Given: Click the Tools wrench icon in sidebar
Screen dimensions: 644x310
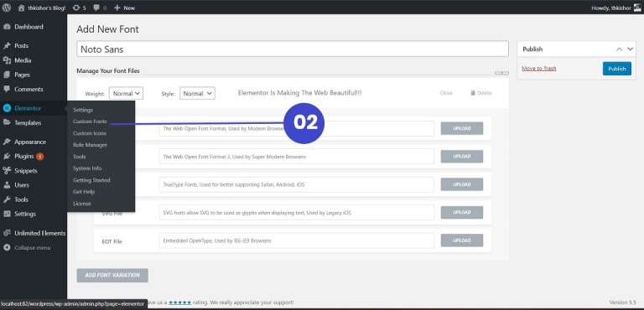Looking at the screenshot, I should [x=7, y=199].
